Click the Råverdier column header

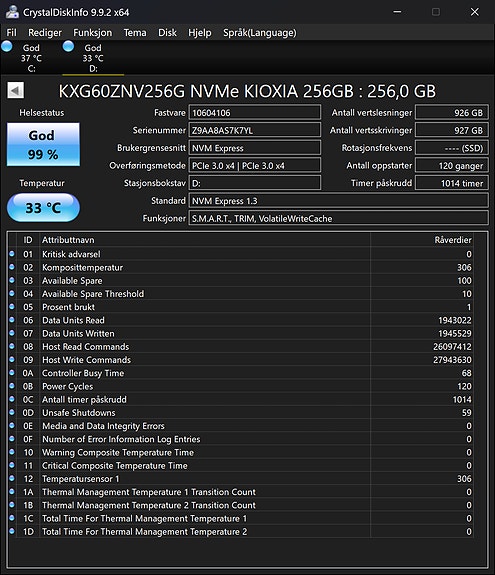click(x=453, y=240)
